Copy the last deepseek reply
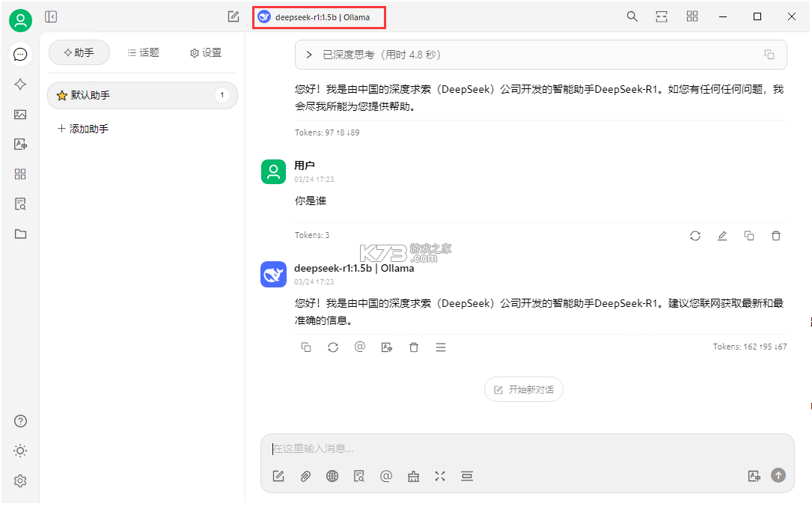This screenshot has width=812, height=506. [306, 347]
